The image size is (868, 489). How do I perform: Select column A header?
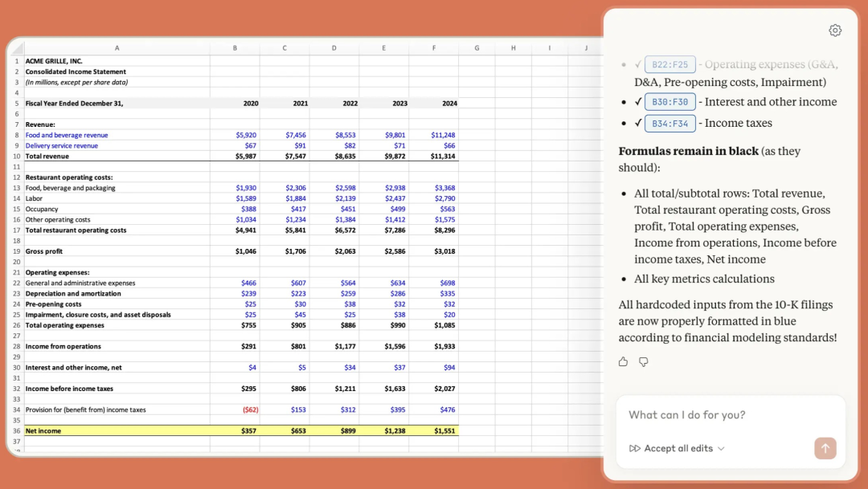117,48
